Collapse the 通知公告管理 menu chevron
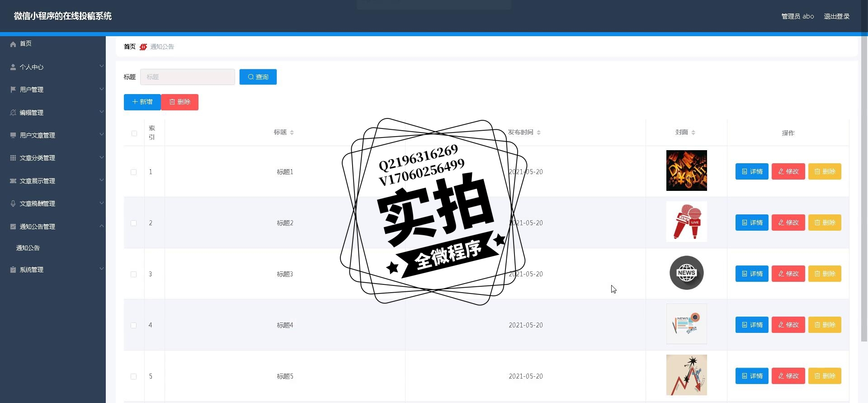The height and width of the screenshot is (403, 868). [102, 226]
